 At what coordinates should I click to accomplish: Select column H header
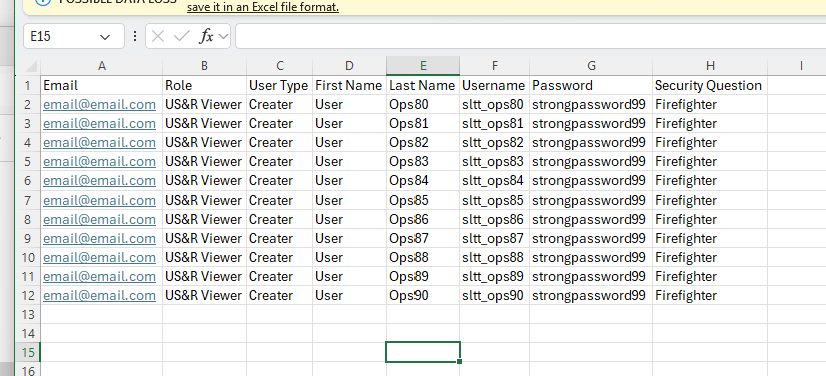coord(710,66)
